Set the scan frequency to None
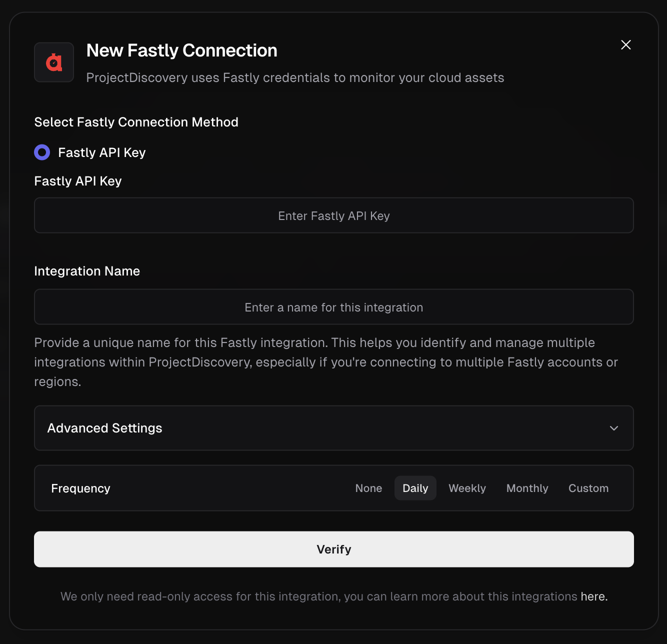 point(368,488)
